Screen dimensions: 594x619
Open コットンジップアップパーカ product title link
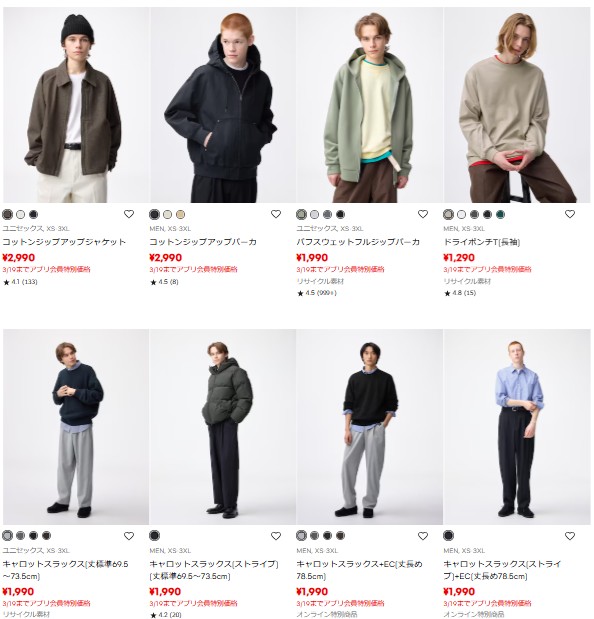pos(203,242)
